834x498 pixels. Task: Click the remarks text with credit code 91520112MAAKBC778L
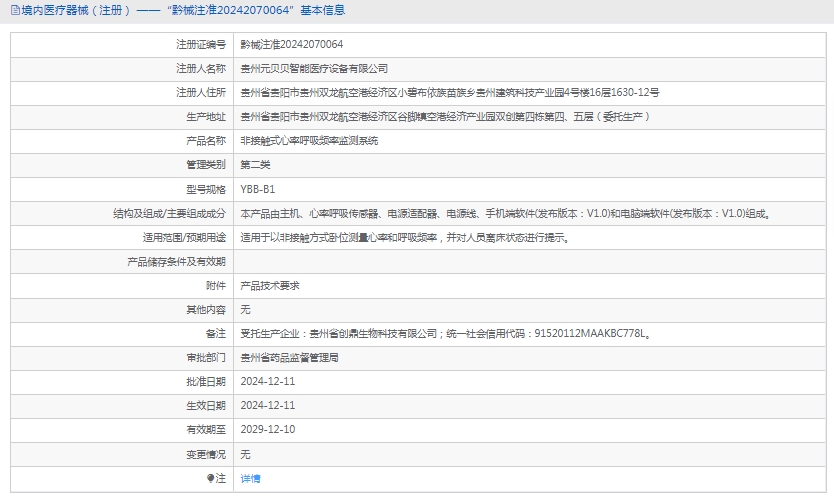coord(446,333)
